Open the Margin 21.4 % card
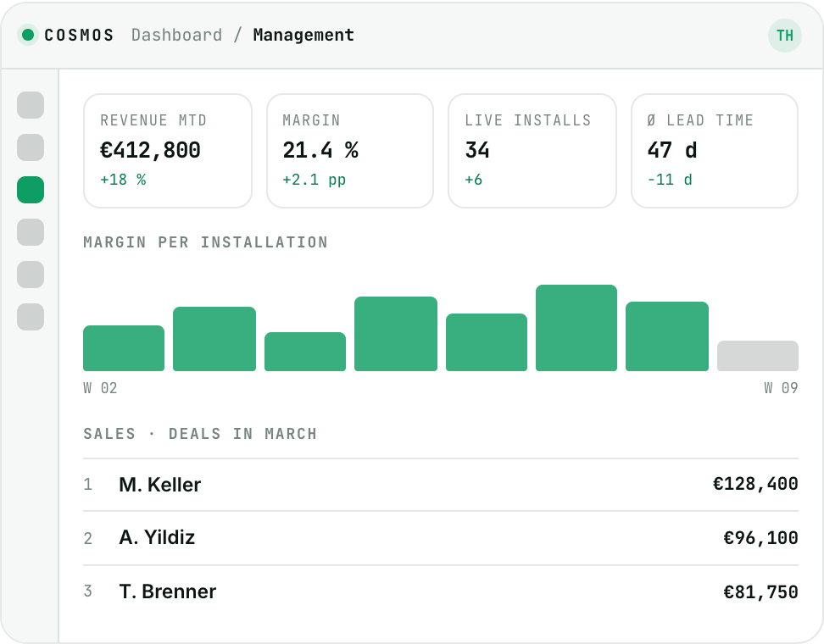 point(350,151)
